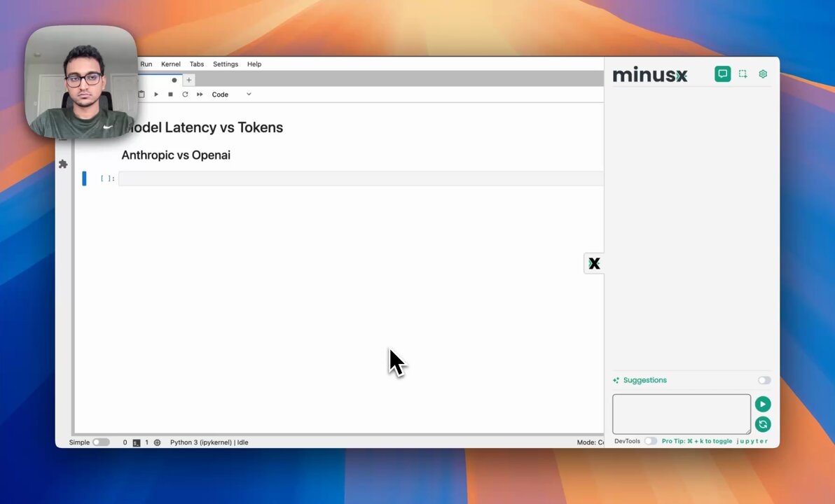The height and width of the screenshot is (504, 835).
Task: Open the extension manager puzzle icon
Action: [x=63, y=164]
